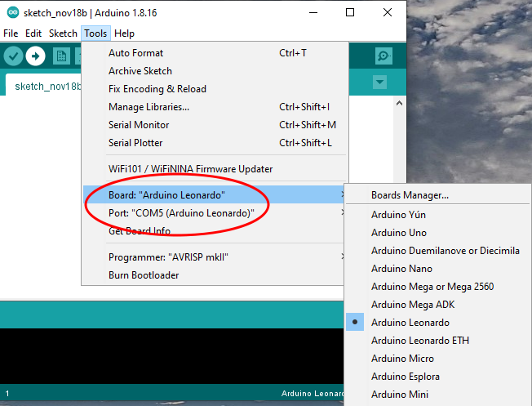Image resolution: width=532 pixels, height=406 pixels.
Task: Select Fix Encoding & Reload
Action: click(x=215, y=89)
